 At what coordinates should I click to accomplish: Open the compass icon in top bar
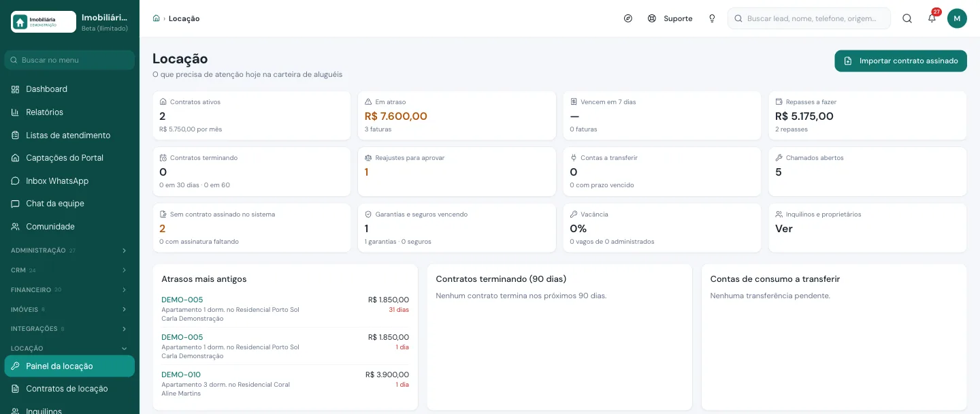(x=628, y=18)
